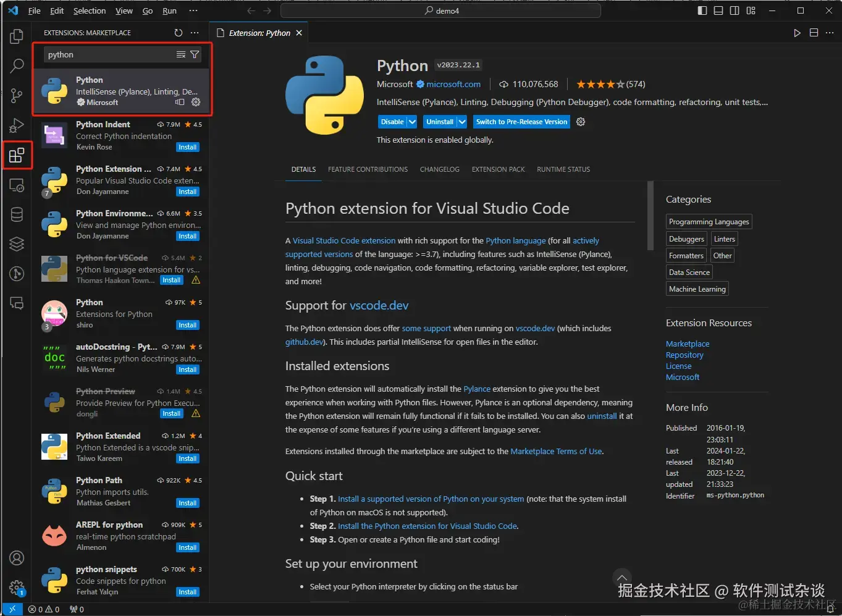
Task: Open the overflow menu after Run
Action: click(193, 11)
